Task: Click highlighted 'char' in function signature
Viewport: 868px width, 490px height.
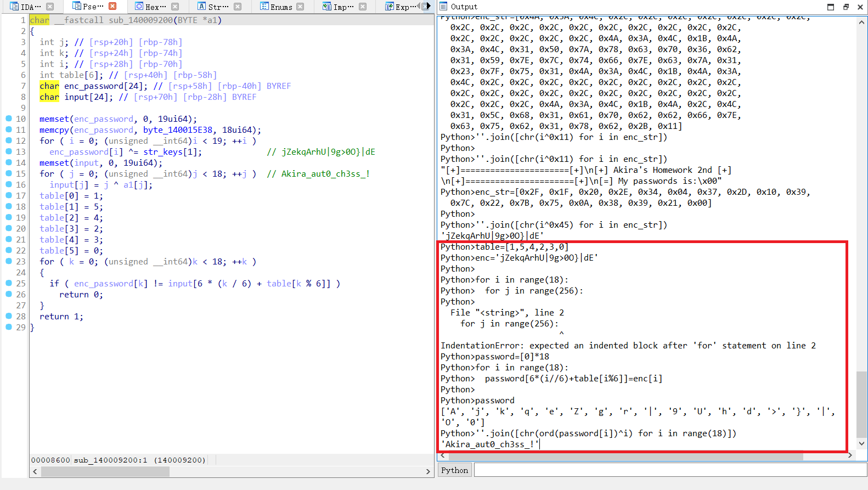Action: coord(40,20)
